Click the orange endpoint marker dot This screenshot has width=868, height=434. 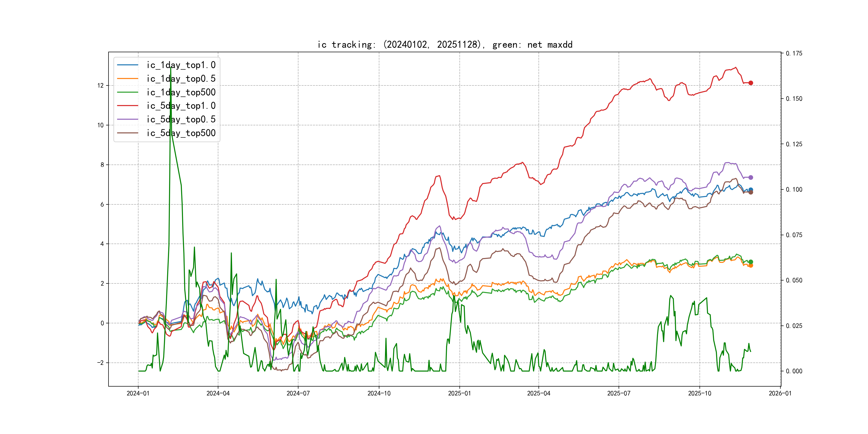pyautogui.click(x=751, y=265)
